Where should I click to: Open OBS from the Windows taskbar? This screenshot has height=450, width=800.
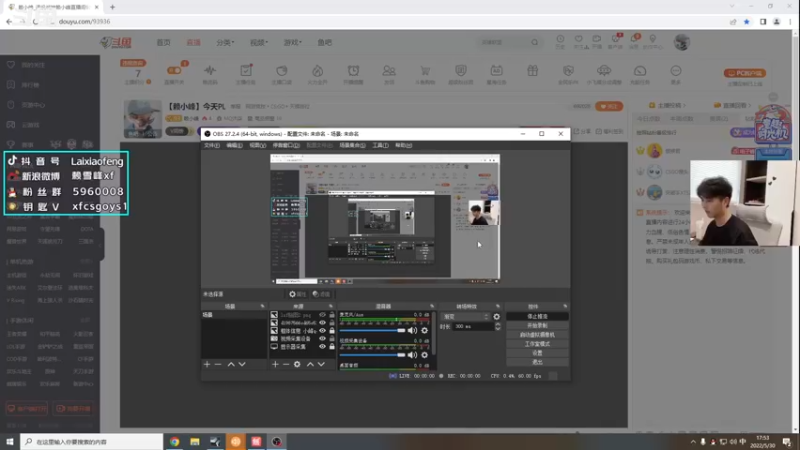(x=277, y=442)
